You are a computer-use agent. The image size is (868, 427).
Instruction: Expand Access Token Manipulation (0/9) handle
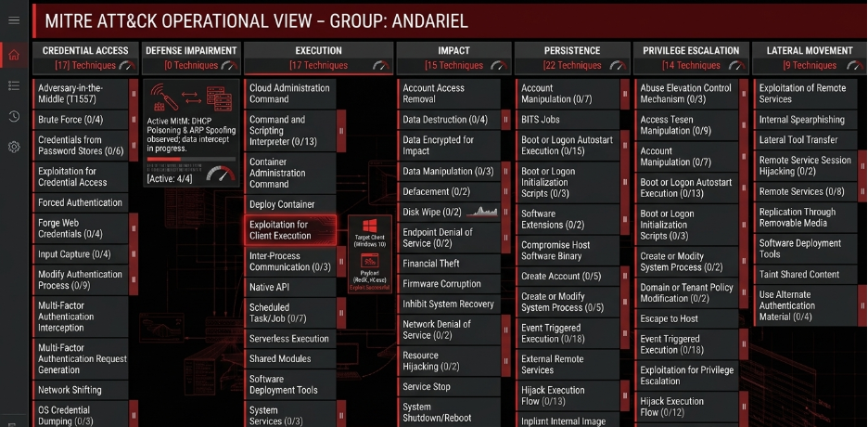pyautogui.click(x=744, y=125)
